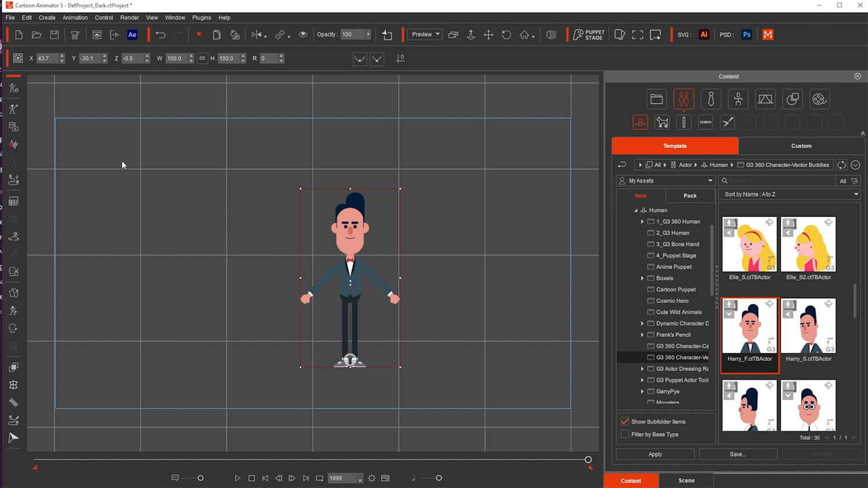Toggle the eye visibility icon in toolbar
Viewport: 868px width, 488px height.
coord(303,35)
